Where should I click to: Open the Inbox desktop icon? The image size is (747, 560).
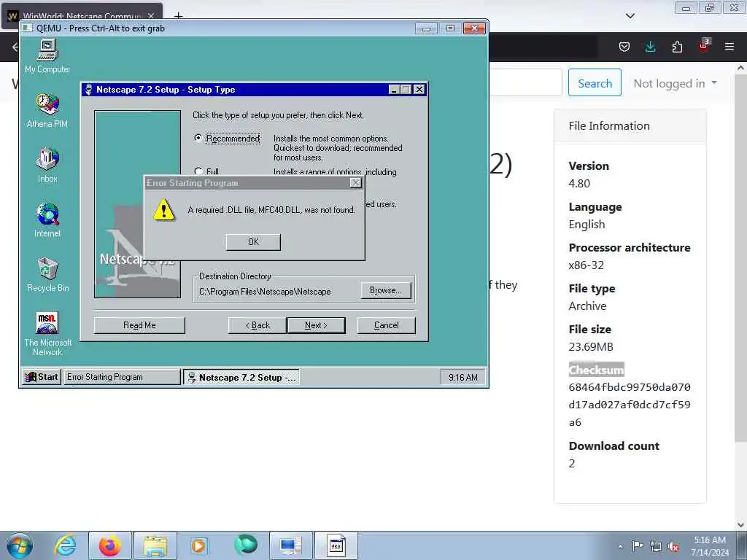pyautogui.click(x=47, y=166)
